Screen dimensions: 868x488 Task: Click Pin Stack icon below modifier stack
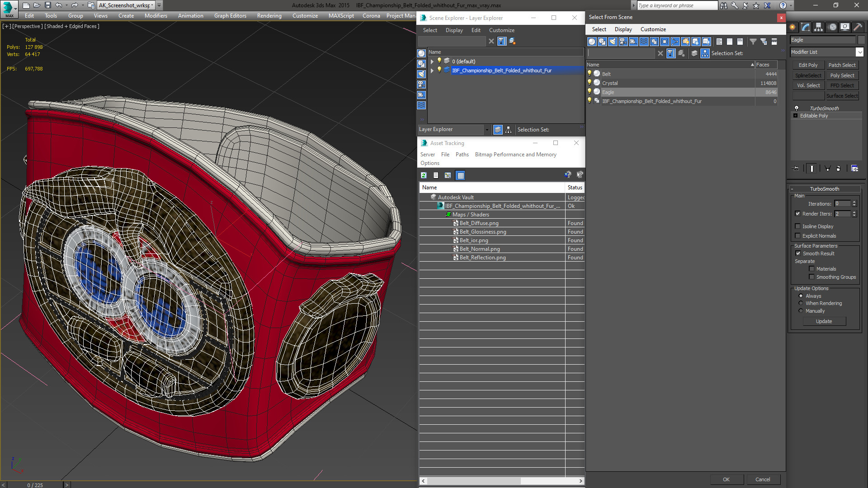click(x=796, y=168)
